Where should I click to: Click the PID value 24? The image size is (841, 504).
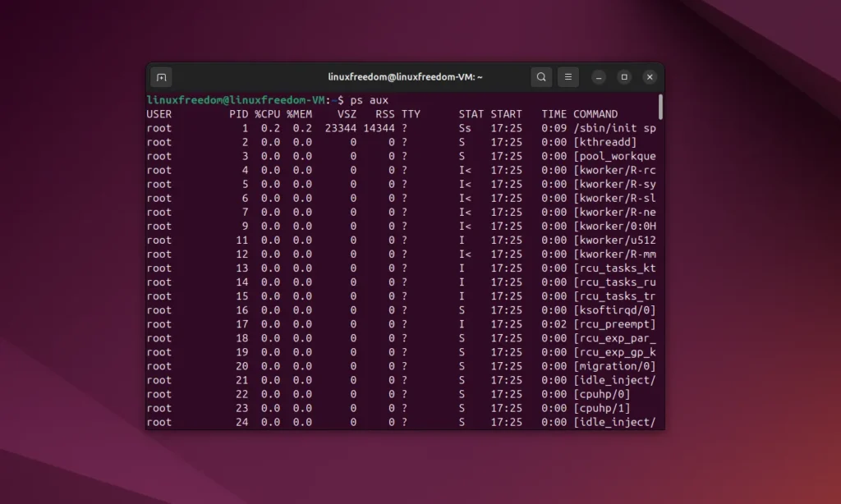pos(242,422)
